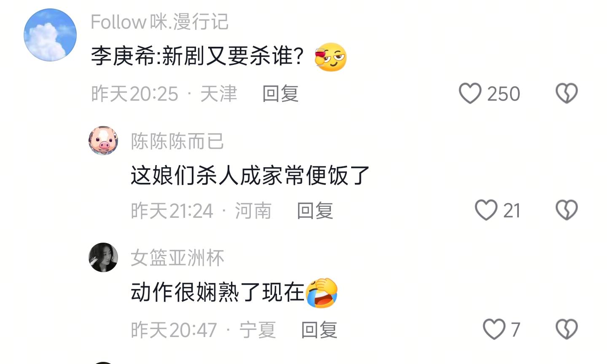607x364 pixels.
Task: Open the pig avatar of 陈陈陈而已
Action: click(103, 141)
